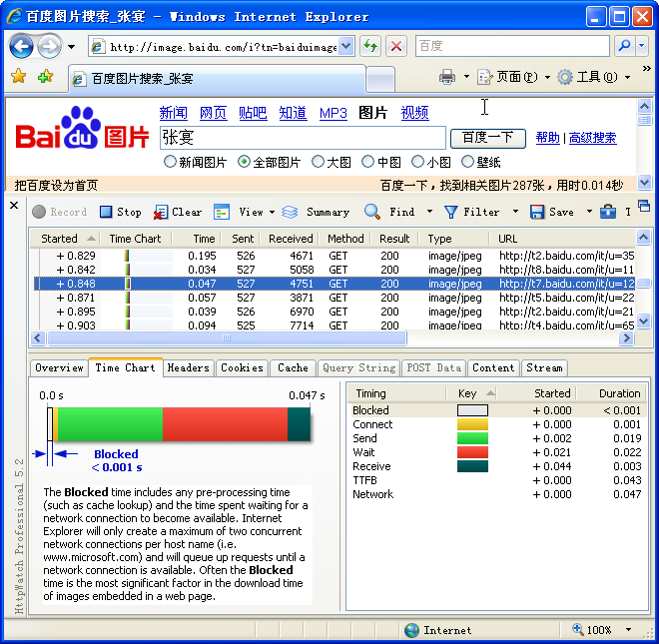Click the horizontal scrollbar of request list
This screenshot has height=644, width=659.
click(x=227, y=337)
